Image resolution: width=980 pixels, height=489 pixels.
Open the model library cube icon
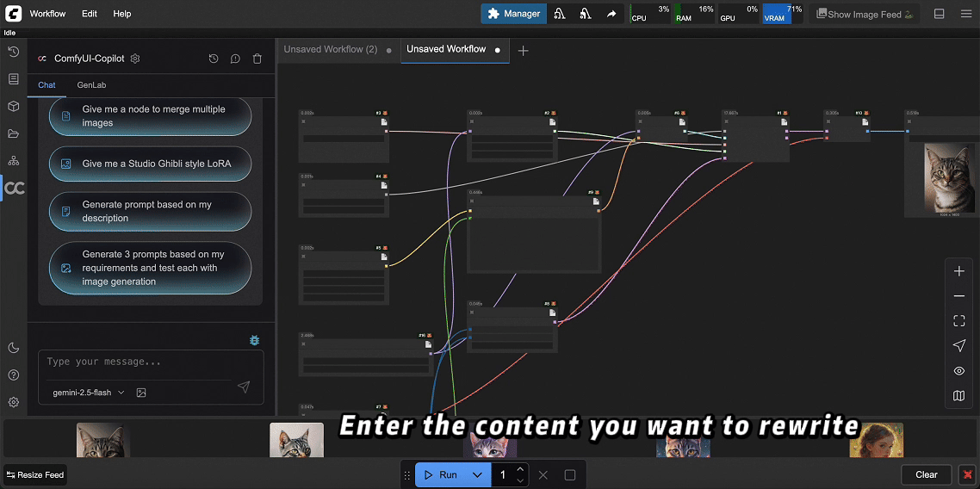(x=14, y=106)
